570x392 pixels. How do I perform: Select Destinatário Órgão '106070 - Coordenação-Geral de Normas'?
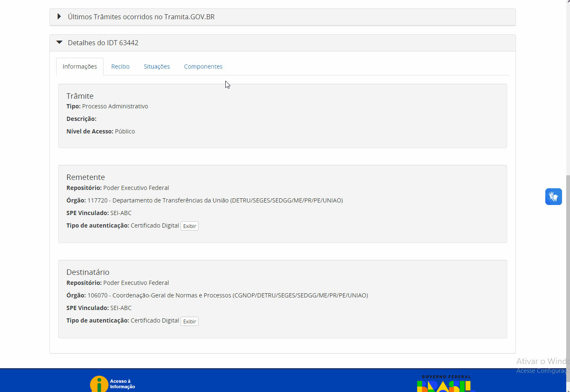tap(228, 295)
